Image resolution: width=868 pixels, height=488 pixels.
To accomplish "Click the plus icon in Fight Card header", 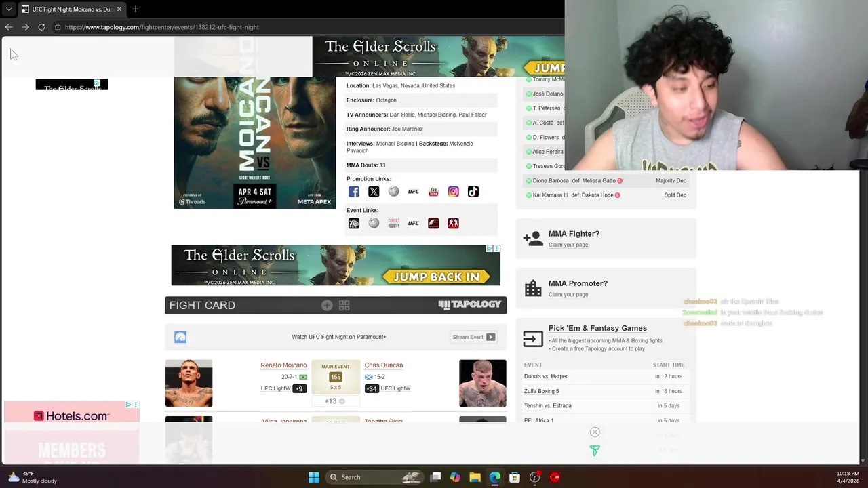I will 327,306.
